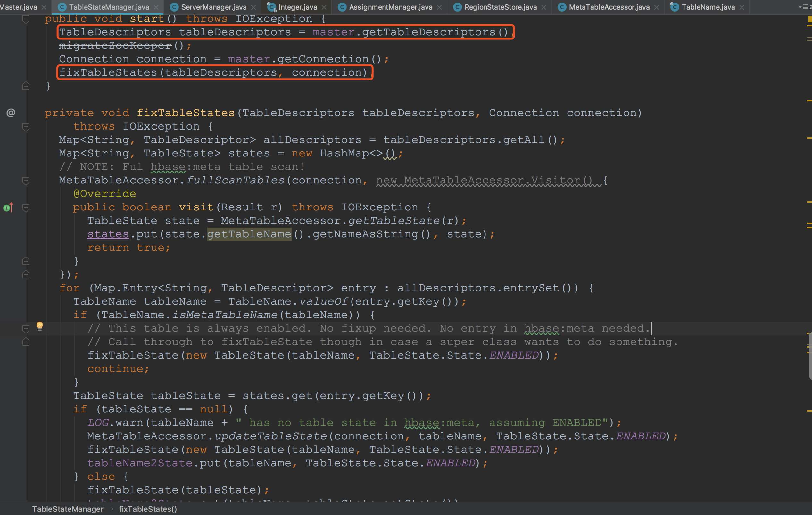Viewport: 812px width, 515px height.
Task: Click the 'if (tableState == null)' condition
Action: [153, 409]
